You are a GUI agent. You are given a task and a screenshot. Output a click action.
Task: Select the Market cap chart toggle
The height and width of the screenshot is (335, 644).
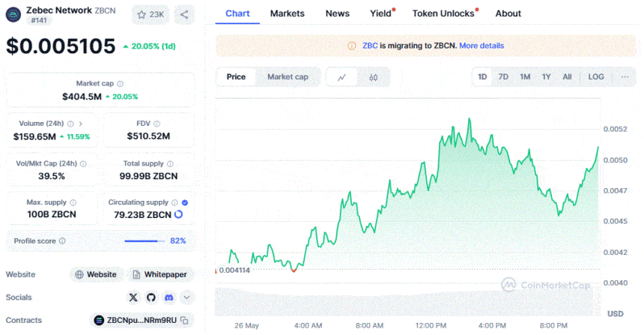(288, 77)
